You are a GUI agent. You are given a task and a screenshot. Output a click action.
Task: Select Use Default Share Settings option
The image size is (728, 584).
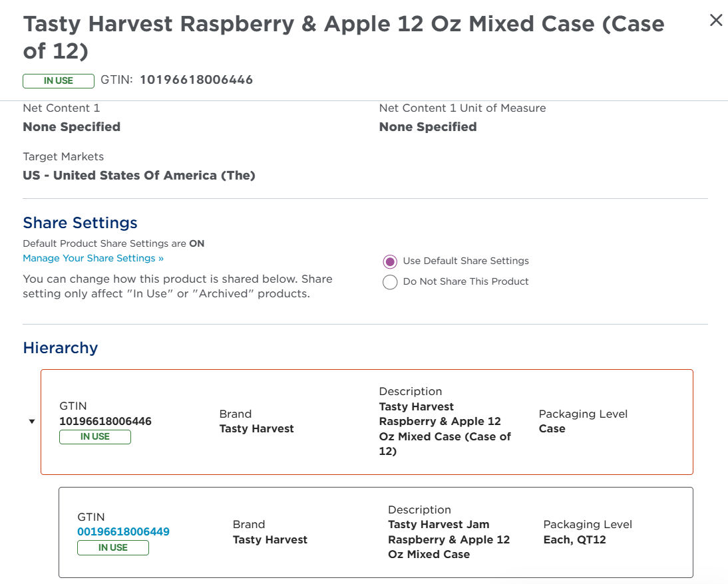coord(390,261)
